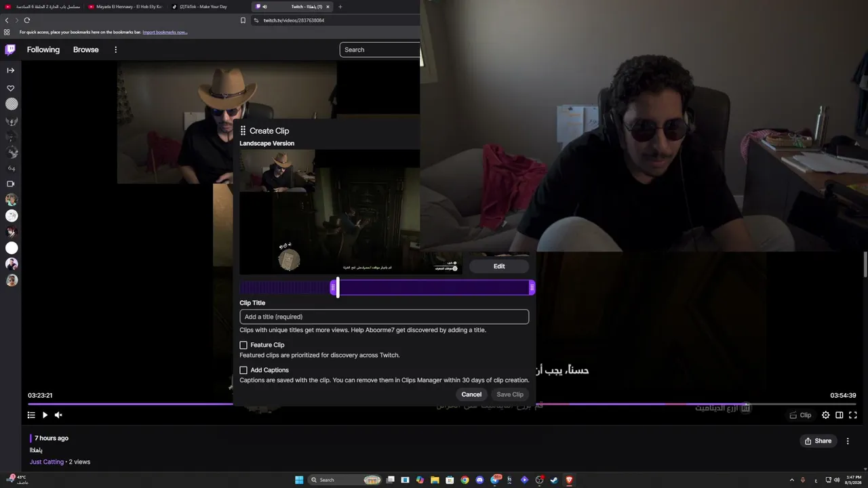Show hidden system tray icons chevron
Screen dimensions: 868x488
point(791,480)
